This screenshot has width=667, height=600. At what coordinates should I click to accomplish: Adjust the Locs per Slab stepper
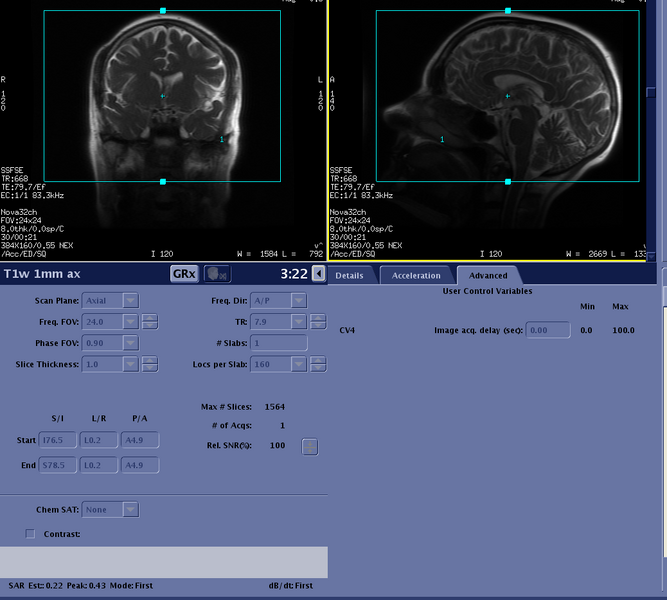tap(318, 364)
